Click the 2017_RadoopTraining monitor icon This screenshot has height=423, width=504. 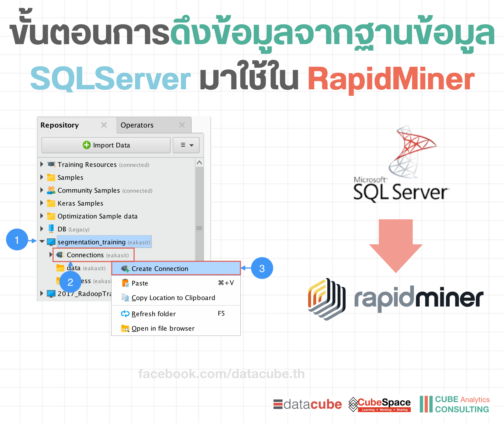pyautogui.click(x=51, y=294)
